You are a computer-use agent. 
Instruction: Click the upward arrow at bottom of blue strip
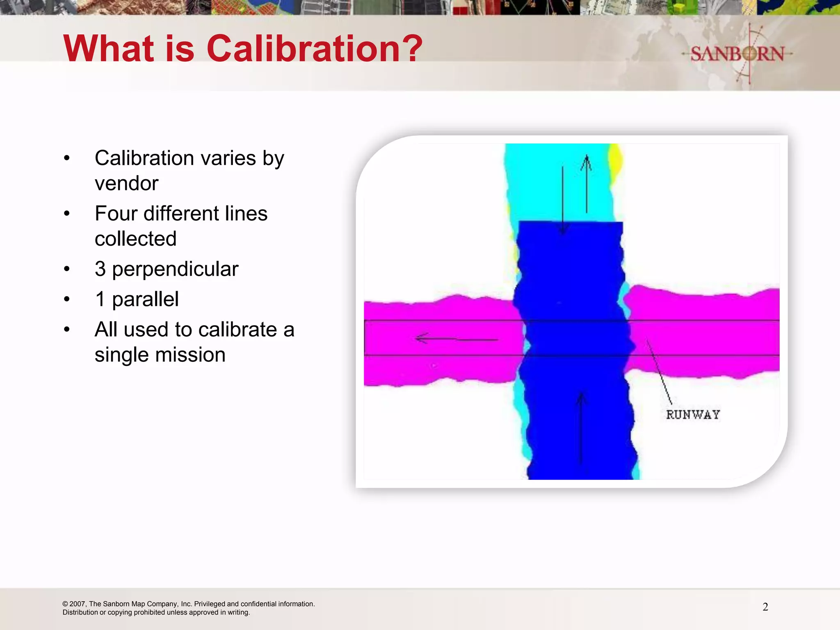point(580,428)
